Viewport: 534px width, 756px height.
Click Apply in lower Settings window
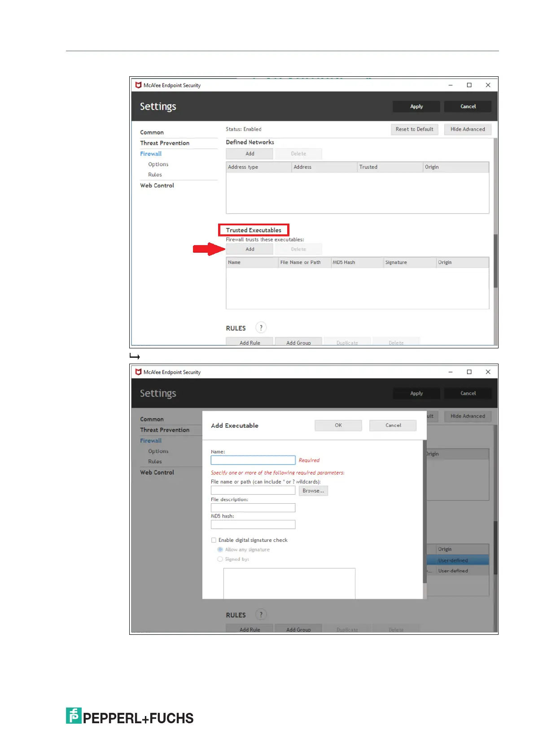coord(416,393)
